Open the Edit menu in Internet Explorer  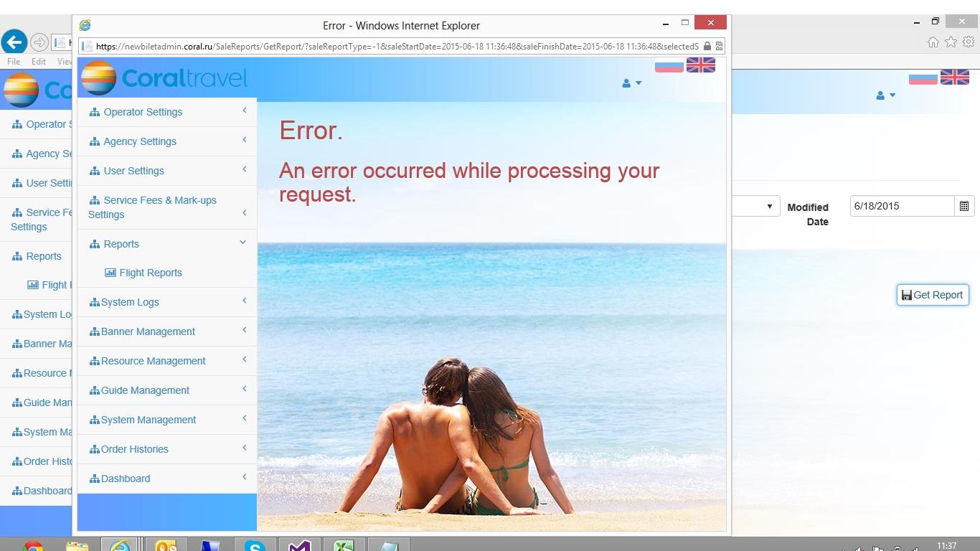(x=39, y=62)
